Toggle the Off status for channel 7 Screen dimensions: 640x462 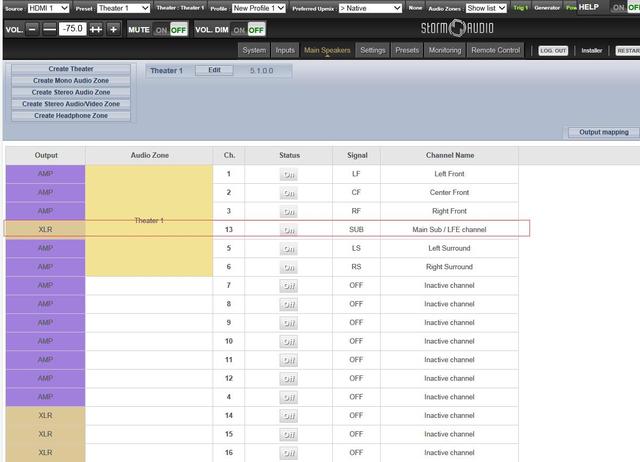point(289,285)
